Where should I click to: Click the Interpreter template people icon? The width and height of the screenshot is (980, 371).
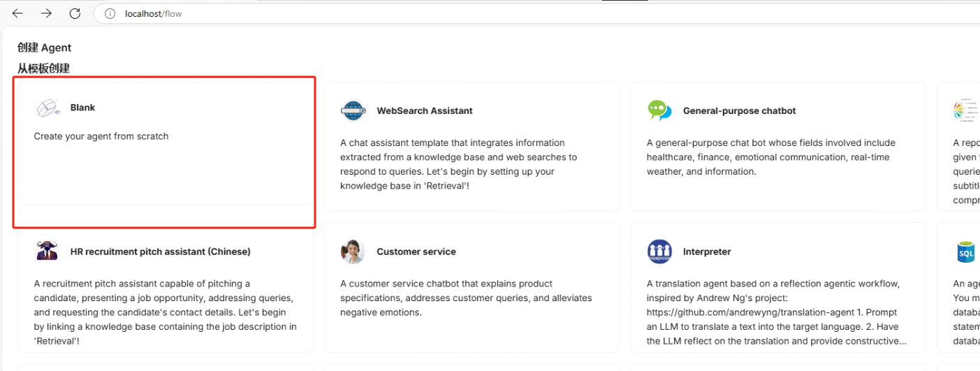[659, 252]
